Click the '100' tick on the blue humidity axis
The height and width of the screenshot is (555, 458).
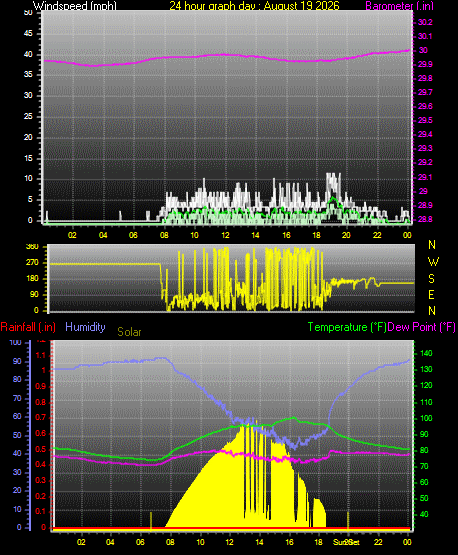pyautogui.click(x=15, y=342)
